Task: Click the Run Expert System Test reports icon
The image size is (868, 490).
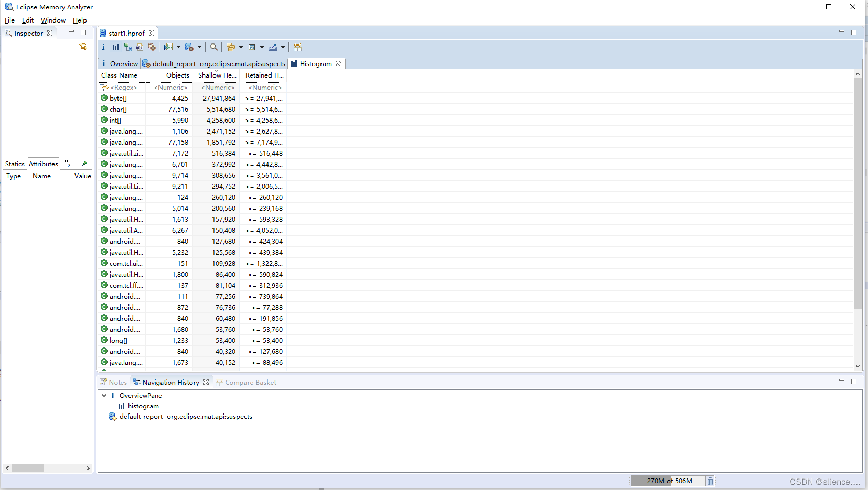Action: (x=168, y=47)
